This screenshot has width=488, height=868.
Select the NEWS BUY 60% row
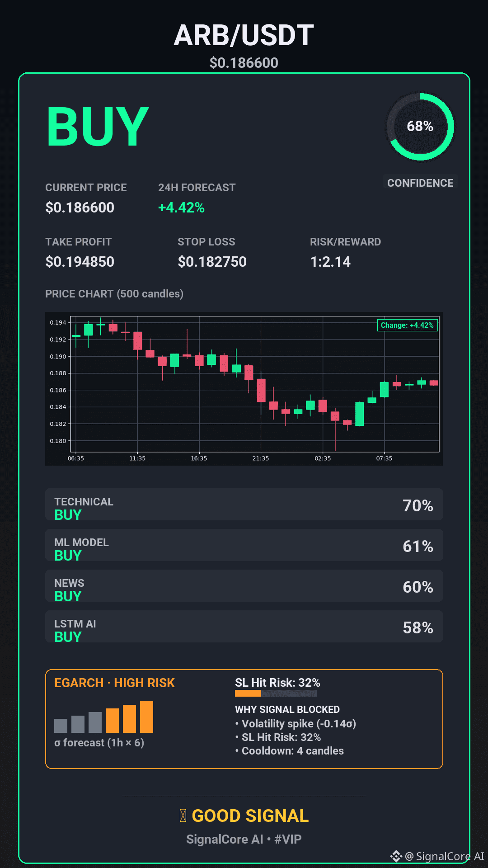click(x=244, y=585)
